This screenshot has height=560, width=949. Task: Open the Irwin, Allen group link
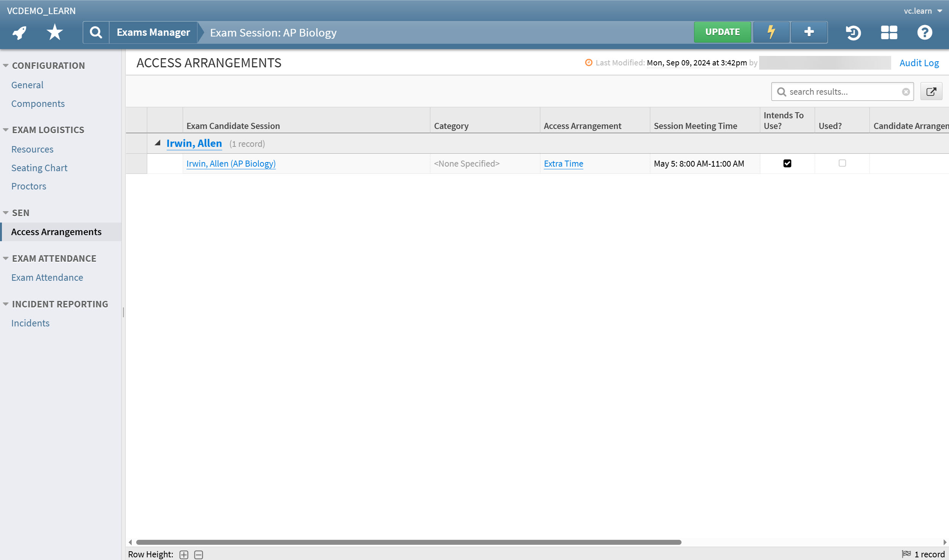[x=194, y=143]
